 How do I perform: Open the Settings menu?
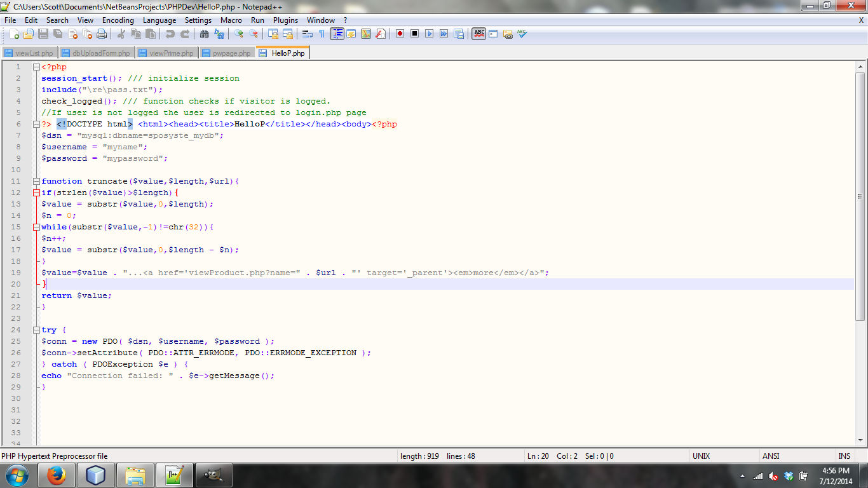click(x=198, y=20)
